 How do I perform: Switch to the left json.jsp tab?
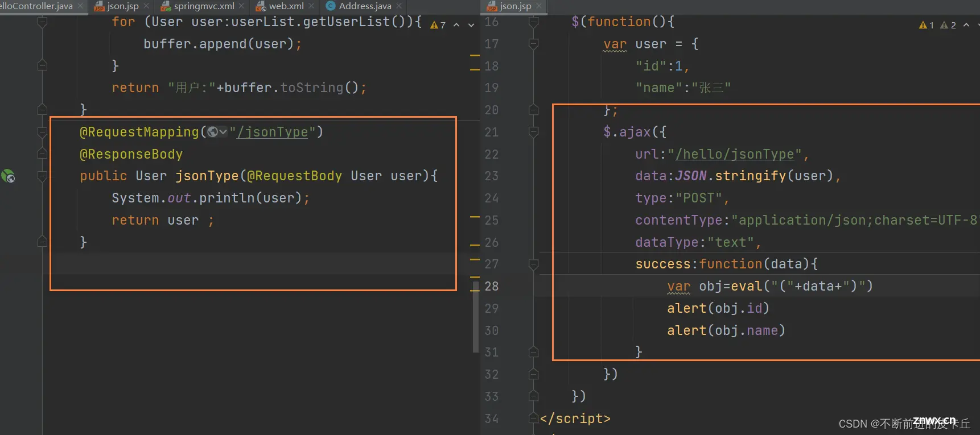(122, 6)
